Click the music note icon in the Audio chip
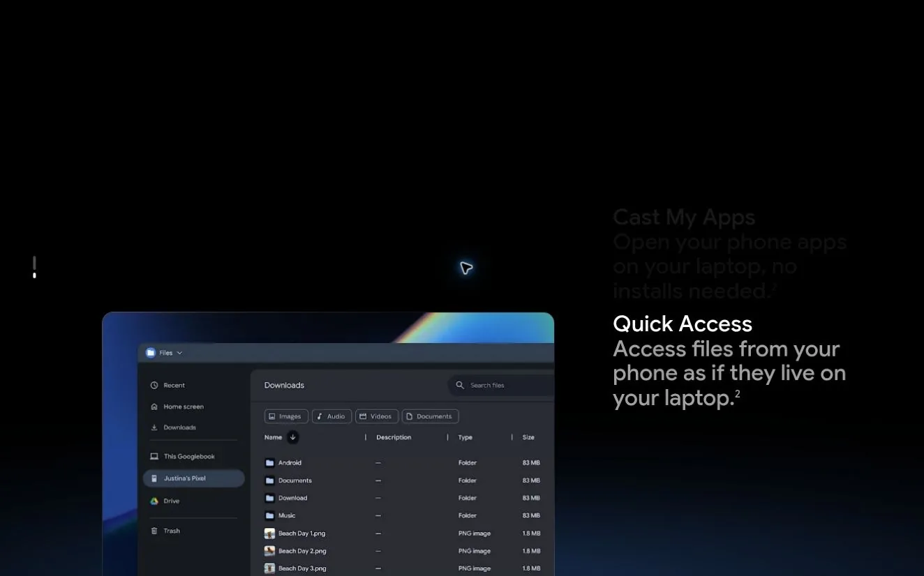Image resolution: width=924 pixels, height=576 pixels. (320, 416)
